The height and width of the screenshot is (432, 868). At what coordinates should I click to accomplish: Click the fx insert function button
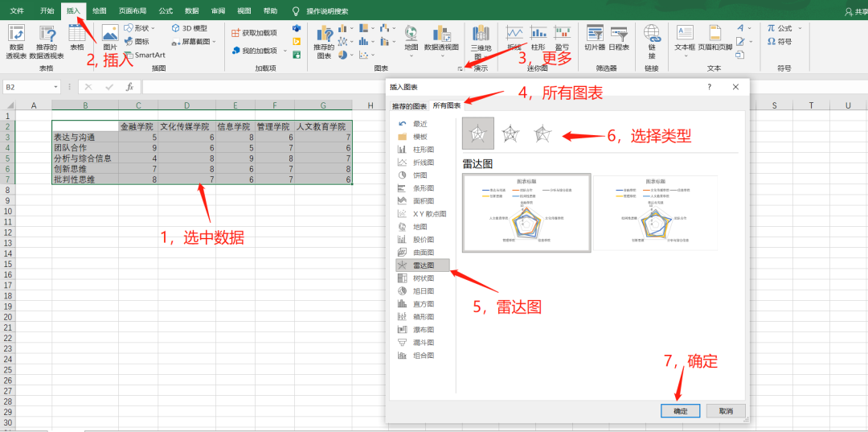click(x=129, y=87)
